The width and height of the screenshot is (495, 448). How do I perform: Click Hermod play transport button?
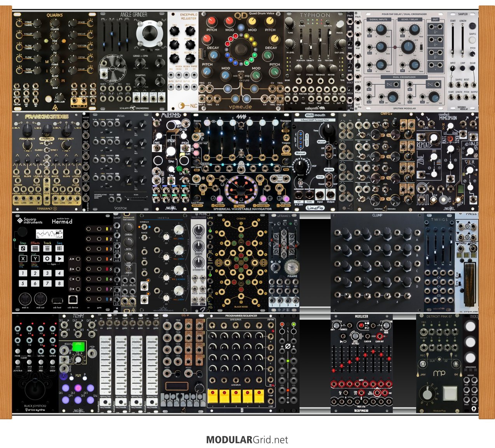pos(59,259)
